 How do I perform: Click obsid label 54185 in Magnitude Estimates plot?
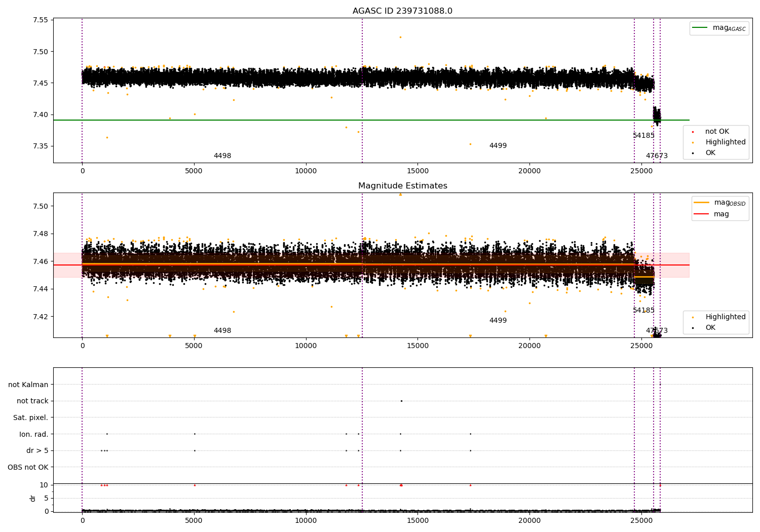(643, 311)
